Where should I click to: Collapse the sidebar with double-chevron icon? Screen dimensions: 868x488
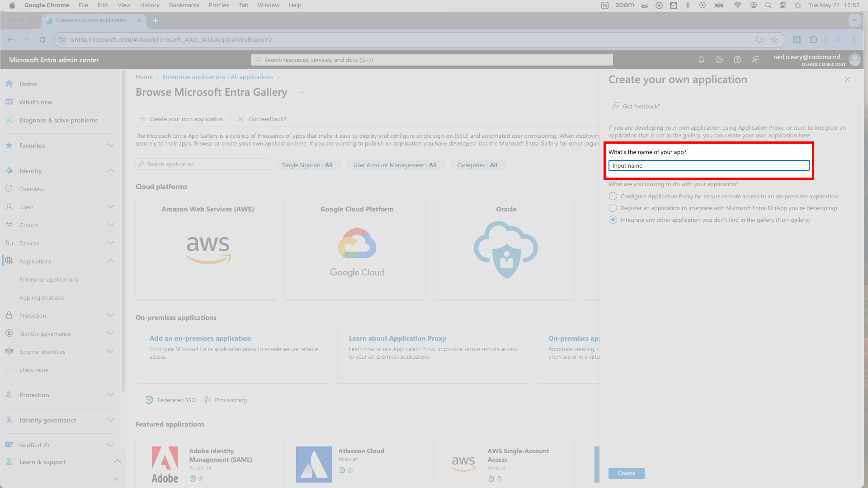pos(116,479)
